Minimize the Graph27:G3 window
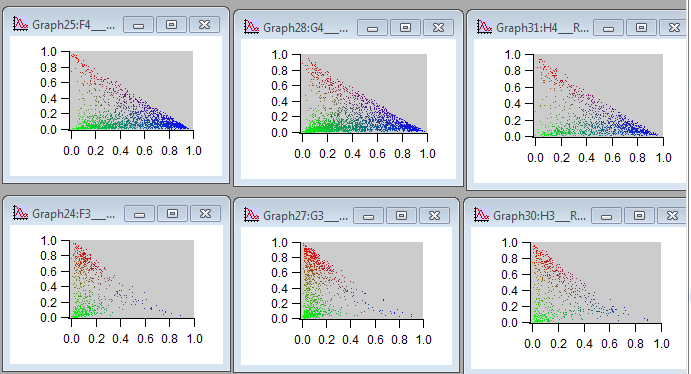Image resolution: width=691 pixels, height=374 pixels. coord(368,216)
